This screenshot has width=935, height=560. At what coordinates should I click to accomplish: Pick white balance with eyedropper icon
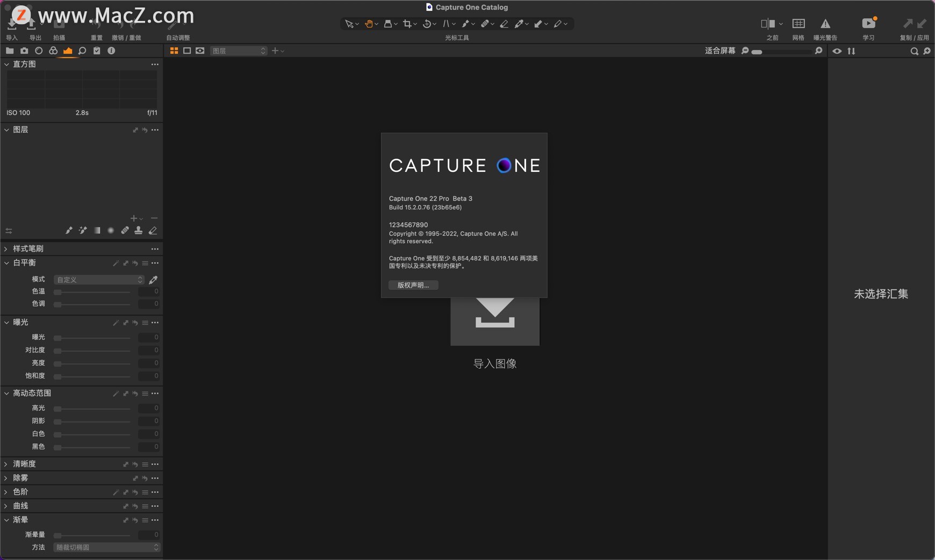pos(153,280)
